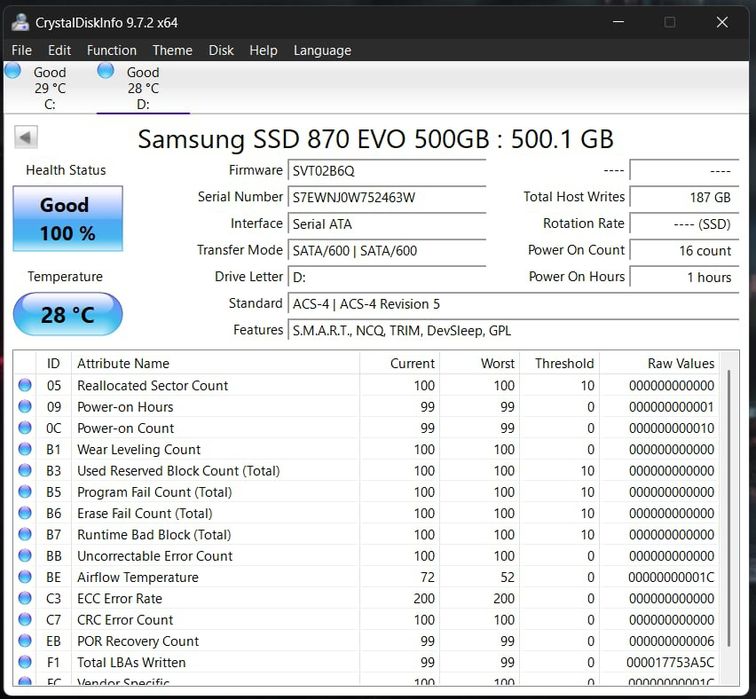Click status orb for Wear Leveling Count

click(25, 449)
